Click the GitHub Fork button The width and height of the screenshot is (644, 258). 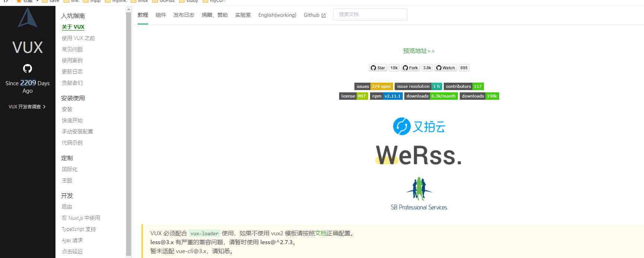(x=410, y=68)
